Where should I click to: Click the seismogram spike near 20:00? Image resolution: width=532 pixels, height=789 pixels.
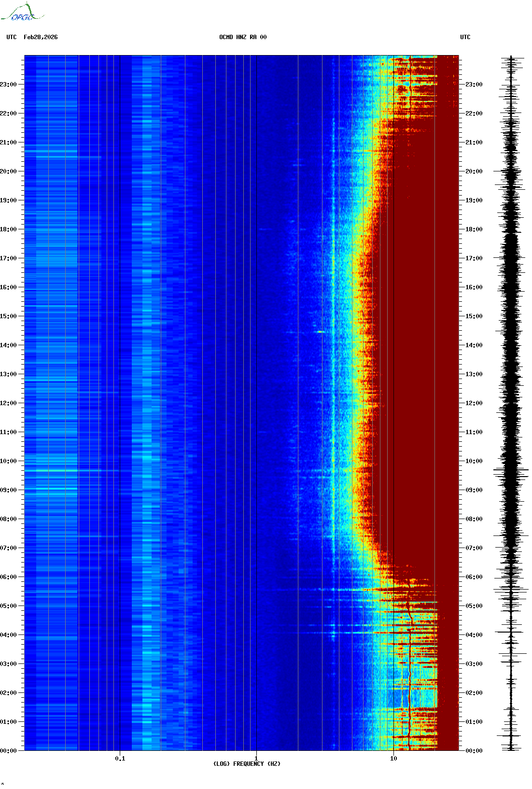pos(508,171)
